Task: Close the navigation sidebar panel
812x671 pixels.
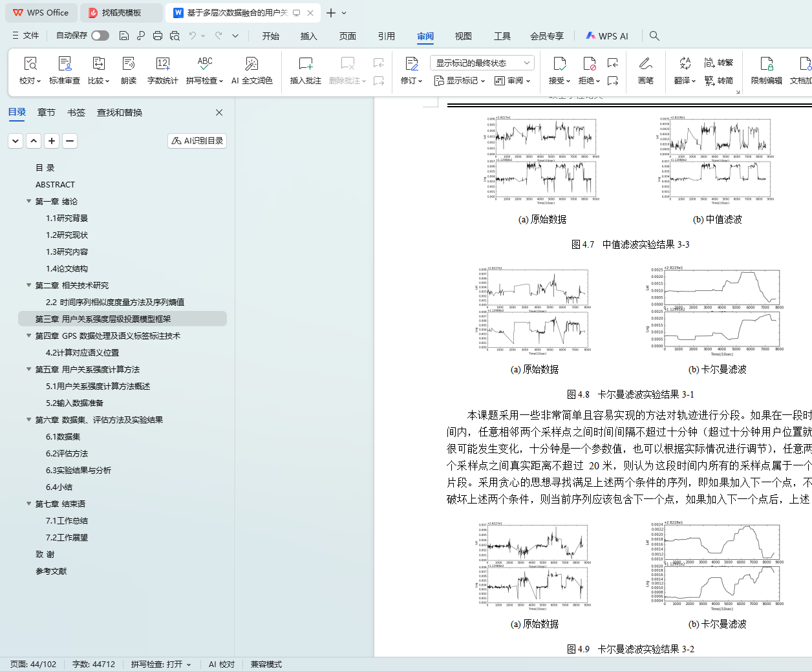Action: tap(219, 112)
